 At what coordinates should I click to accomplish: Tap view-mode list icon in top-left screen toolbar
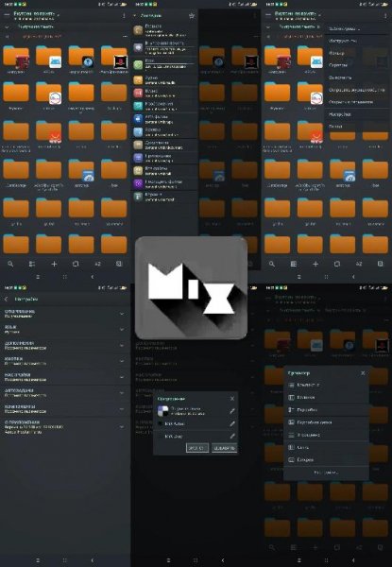pos(32,264)
